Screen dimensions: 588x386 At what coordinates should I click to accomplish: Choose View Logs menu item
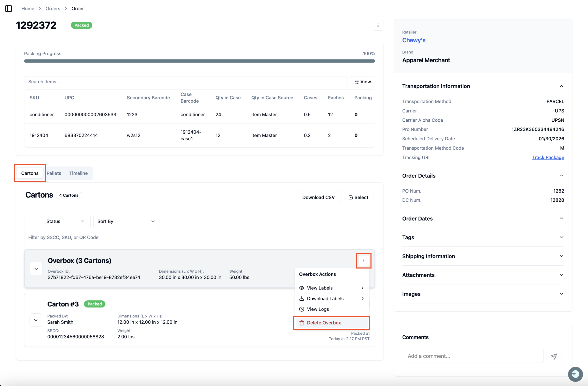click(x=332, y=309)
